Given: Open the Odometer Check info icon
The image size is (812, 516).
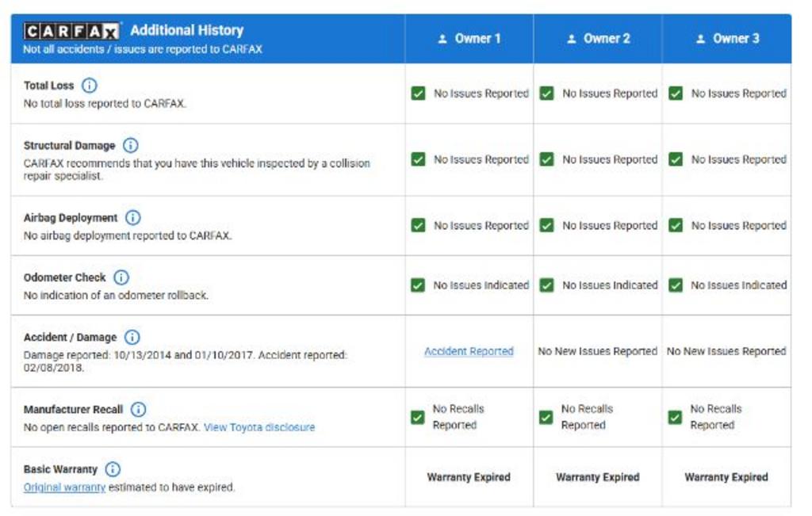Looking at the screenshot, I should coord(121,277).
